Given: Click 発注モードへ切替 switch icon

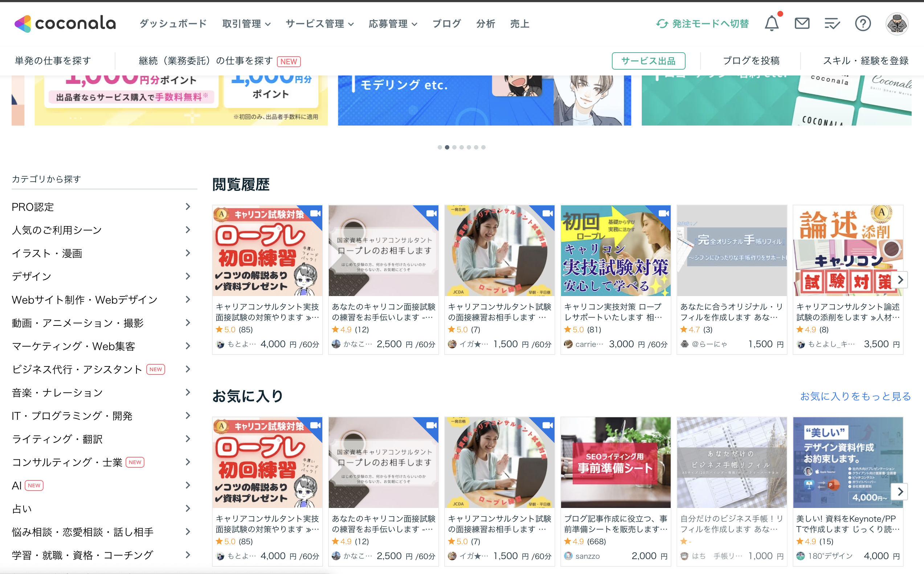Looking at the screenshot, I should click(662, 24).
